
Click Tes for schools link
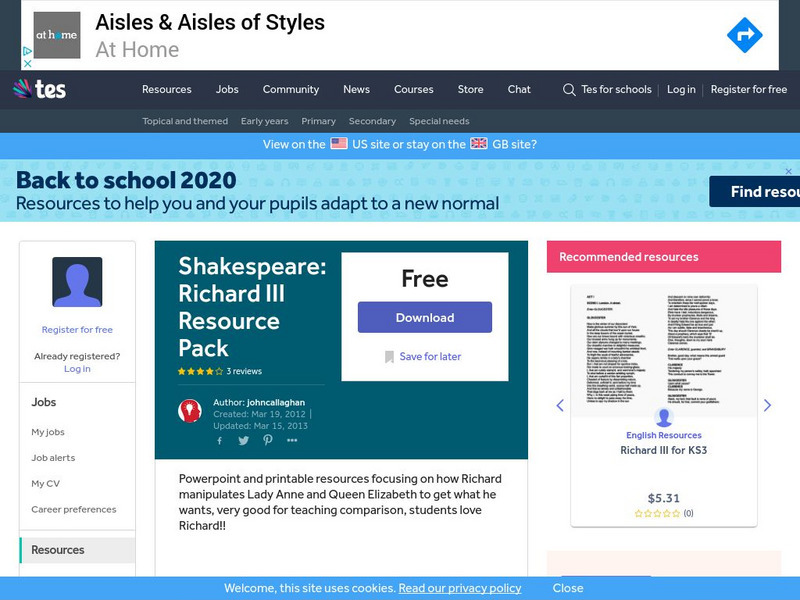(616, 89)
